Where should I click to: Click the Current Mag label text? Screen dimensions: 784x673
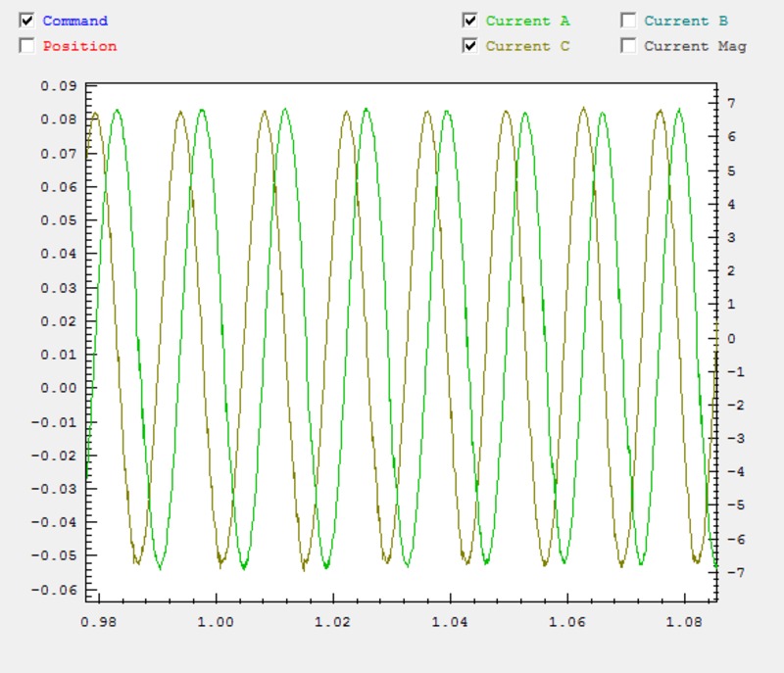(695, 46)
